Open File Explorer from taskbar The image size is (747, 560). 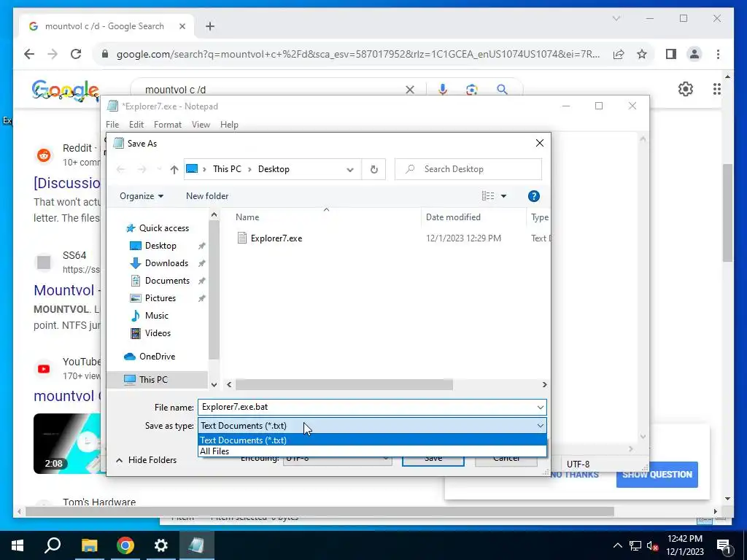pos(89,545)
